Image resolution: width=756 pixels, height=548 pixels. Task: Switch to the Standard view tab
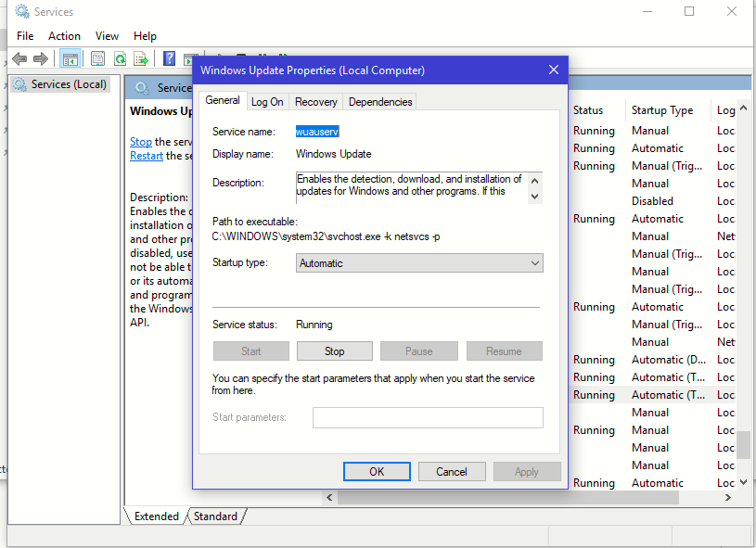tap(215, 516)
